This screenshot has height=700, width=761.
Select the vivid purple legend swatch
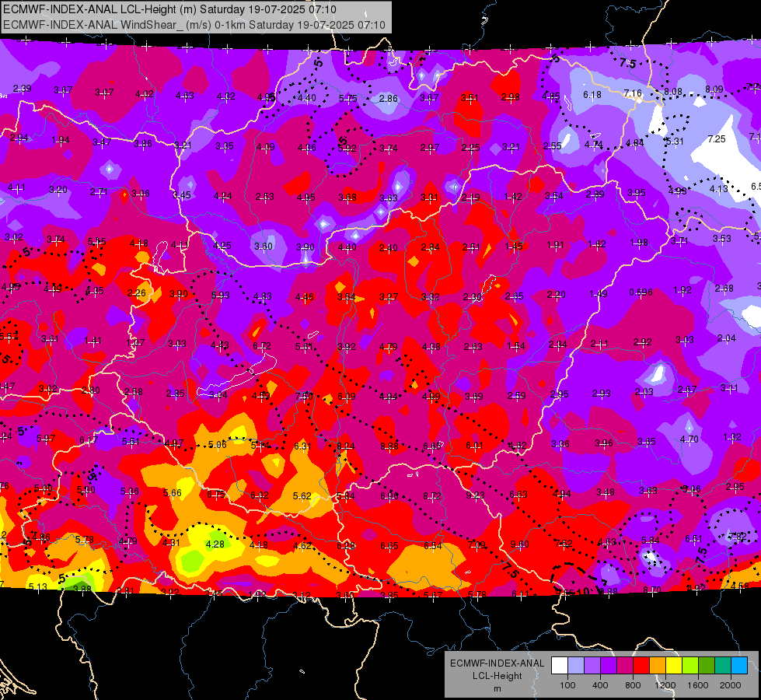pyautogui.click(x=609, y=666)
